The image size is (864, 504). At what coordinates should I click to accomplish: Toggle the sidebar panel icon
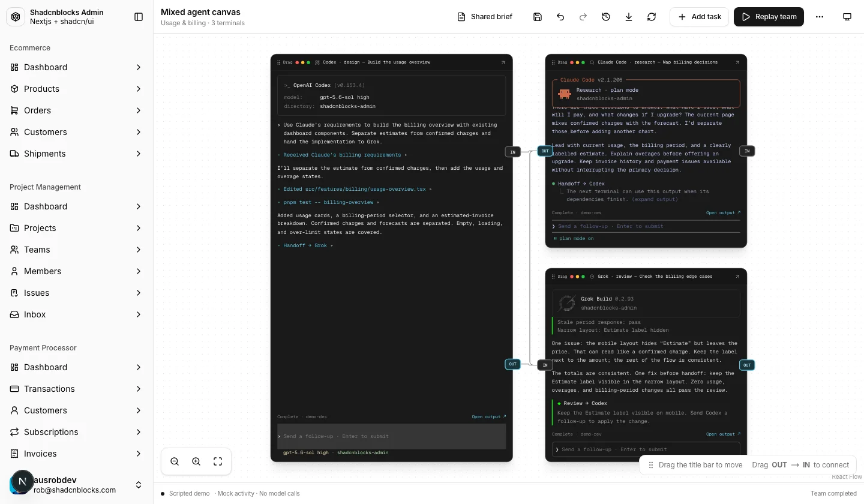coord(139,17)
